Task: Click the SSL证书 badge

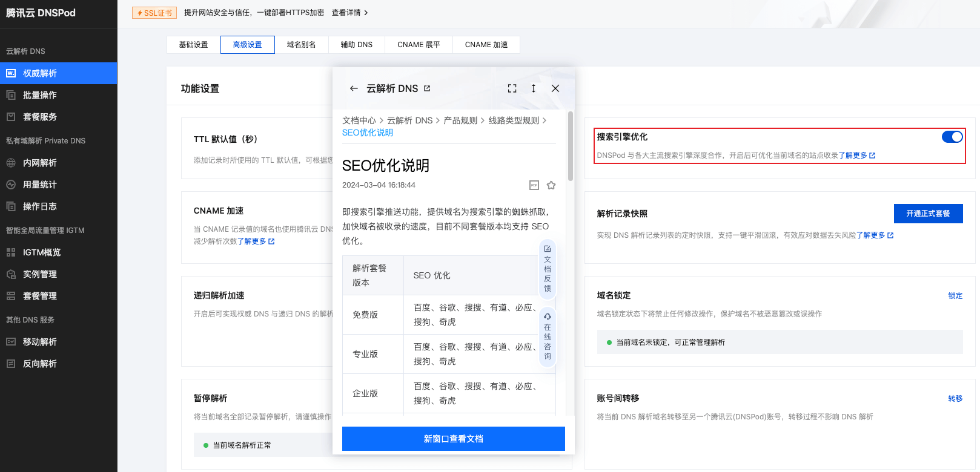Action: click(x=154, y=13)
